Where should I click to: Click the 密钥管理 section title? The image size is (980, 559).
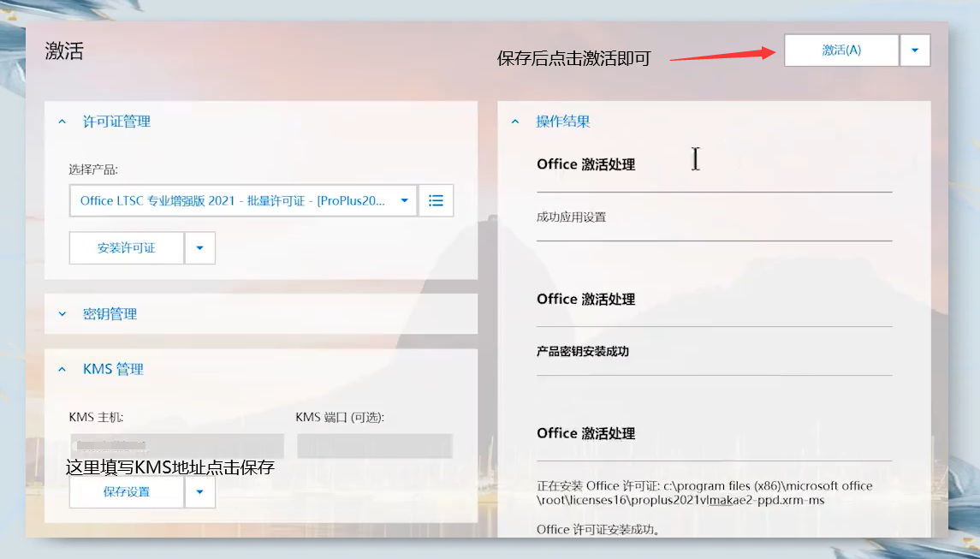pyautogui.click(x=110, y=314)
